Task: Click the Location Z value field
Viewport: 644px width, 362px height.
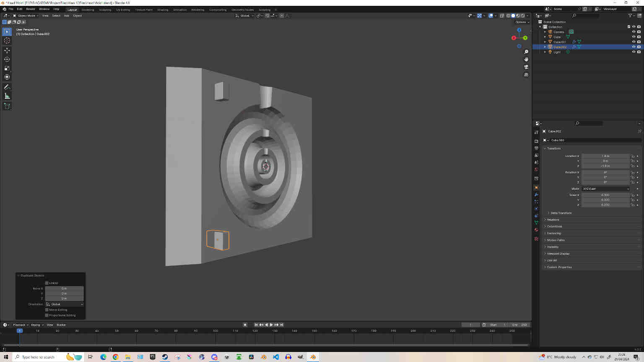Action: coord(605,166)
